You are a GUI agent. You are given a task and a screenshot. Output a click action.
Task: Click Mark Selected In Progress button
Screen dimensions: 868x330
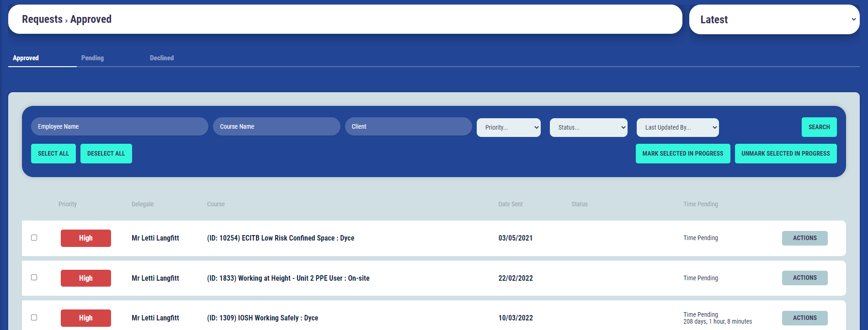[x=682, y=154]
